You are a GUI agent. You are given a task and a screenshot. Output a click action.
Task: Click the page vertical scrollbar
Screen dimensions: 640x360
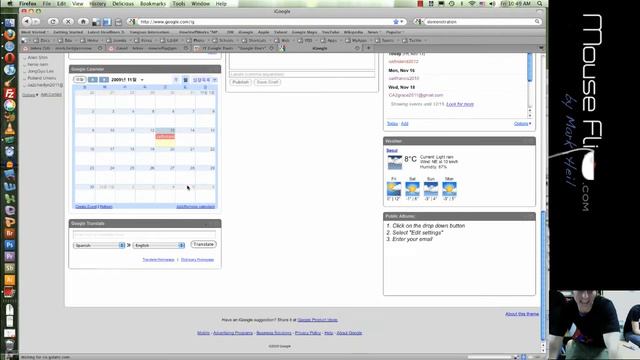click(543, 276)
